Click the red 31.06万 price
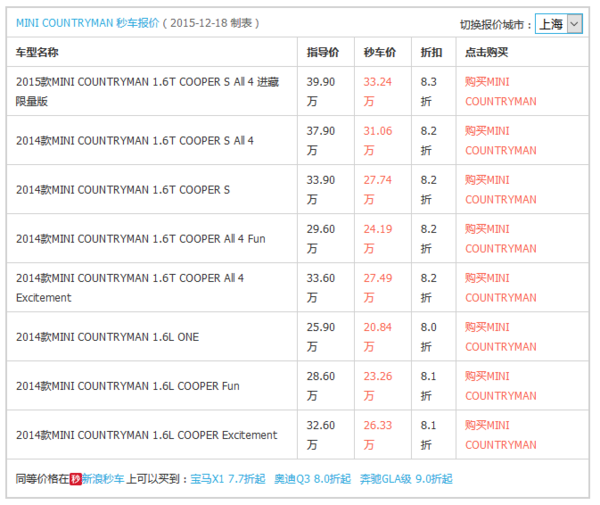600x505 pixels. point(378,140)
